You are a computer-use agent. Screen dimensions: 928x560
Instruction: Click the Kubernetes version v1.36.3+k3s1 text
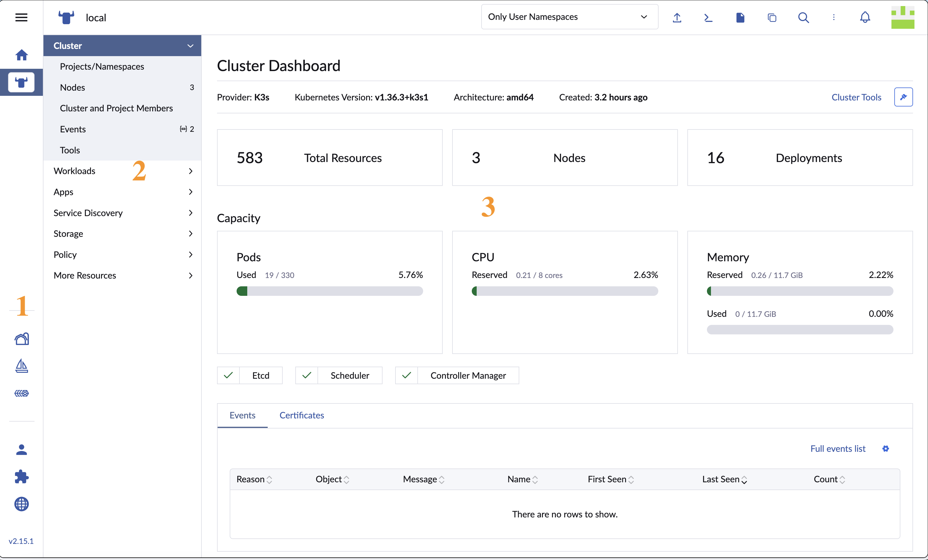pos(401,97)
